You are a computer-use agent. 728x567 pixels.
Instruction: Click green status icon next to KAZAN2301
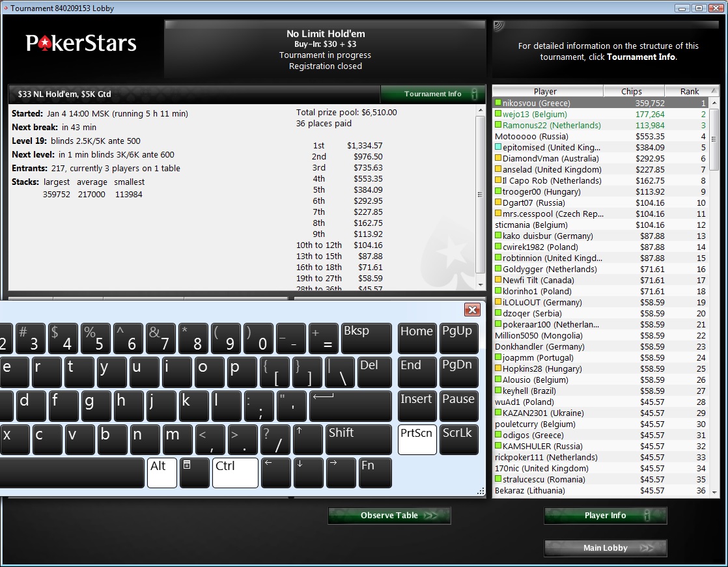point(498,413)
